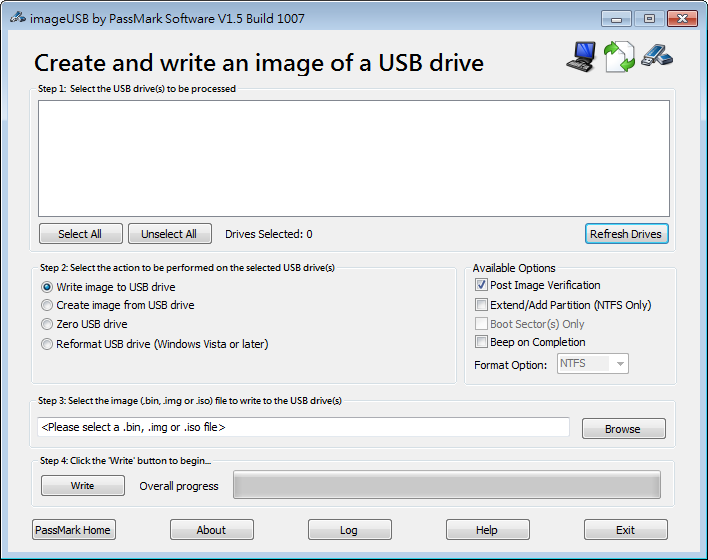Click the Drives Selected: 0 text
This screenshot has width=708, height=560.
tap(269, 234)
